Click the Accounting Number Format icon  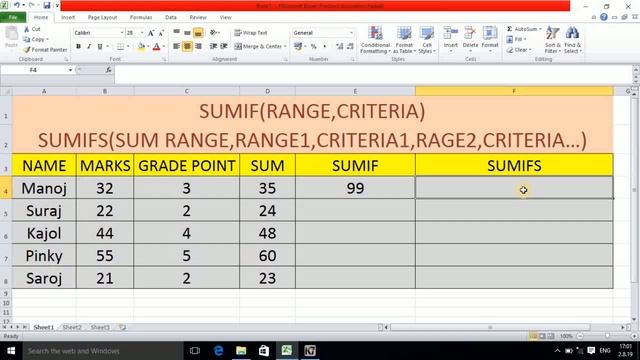pos(298,47)
